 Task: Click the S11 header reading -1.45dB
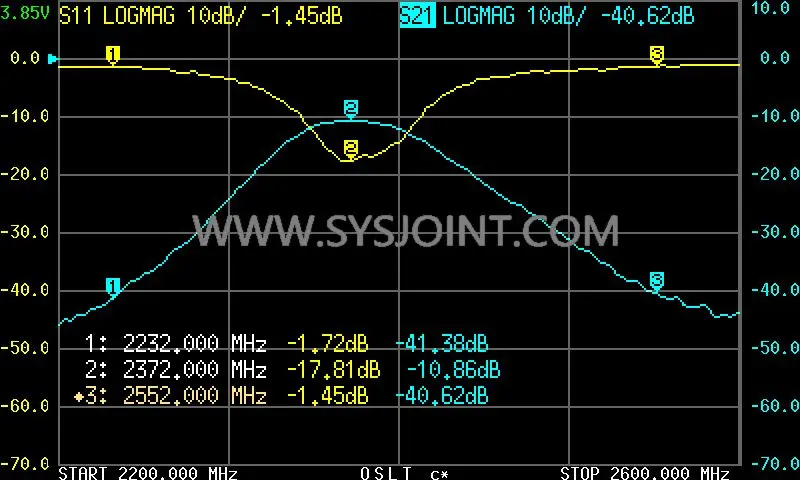[302, 16]
